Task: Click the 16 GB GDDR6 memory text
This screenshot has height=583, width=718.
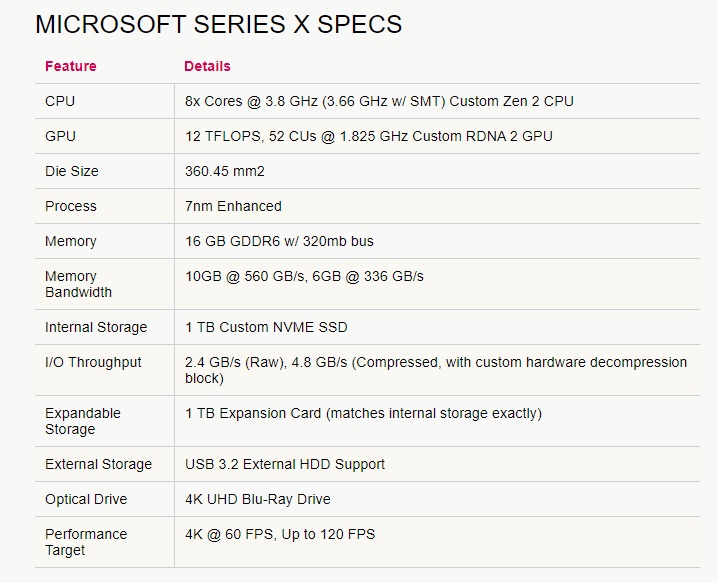Action: (x=279, y=241)
